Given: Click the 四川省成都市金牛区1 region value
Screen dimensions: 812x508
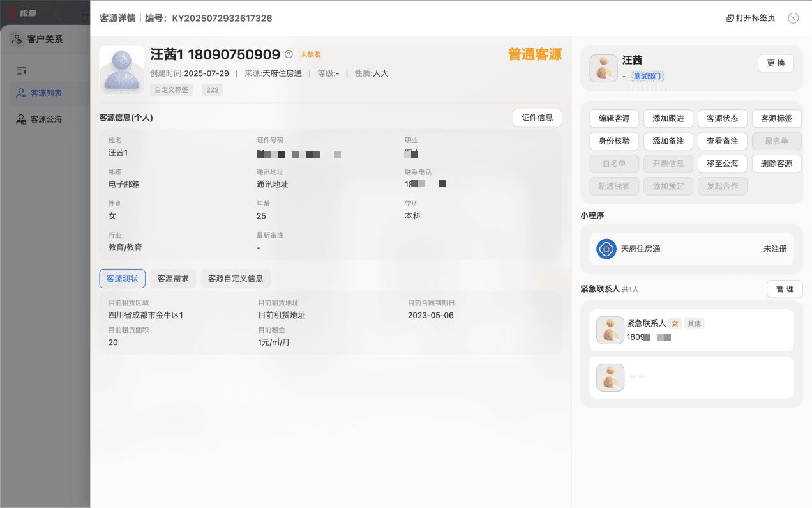Looking at the screenshot, I should point(146,315).
